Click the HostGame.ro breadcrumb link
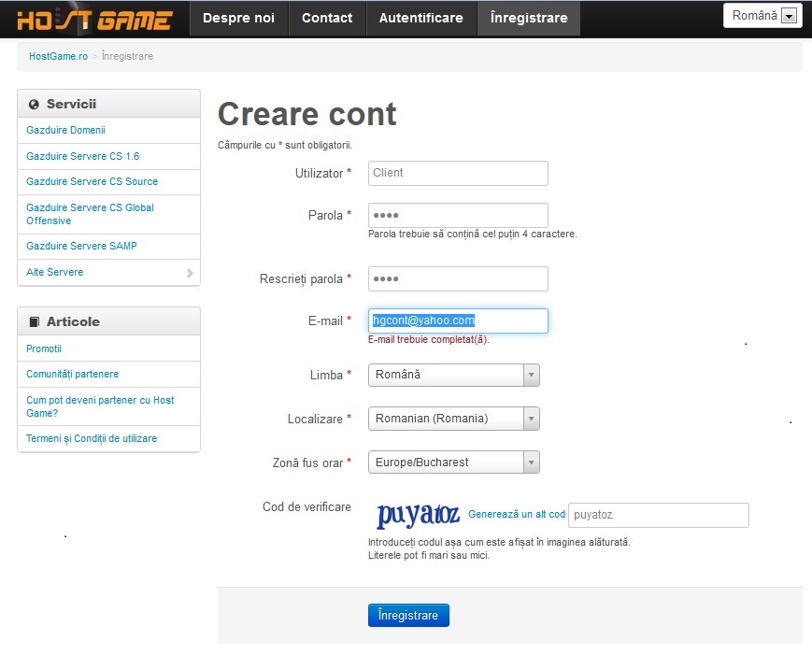This screenshot has width=812, height=655. [58, 56]
